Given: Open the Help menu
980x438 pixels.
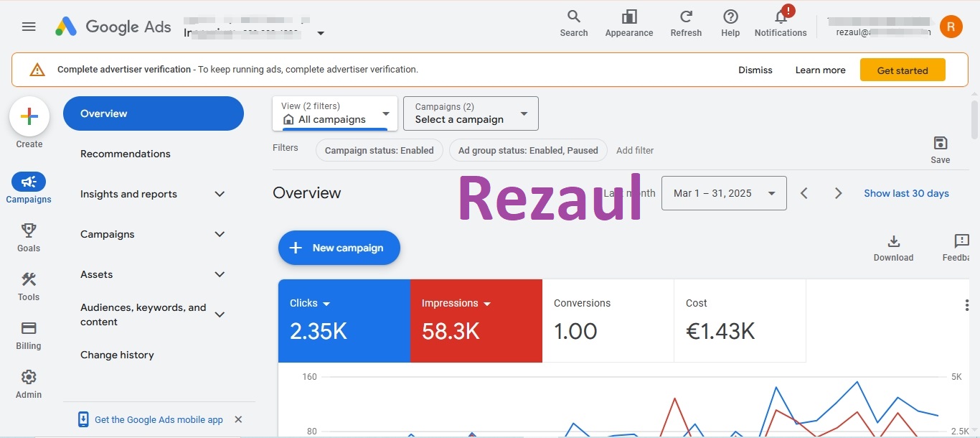Looking at the screenshot, I should point(730,23).
